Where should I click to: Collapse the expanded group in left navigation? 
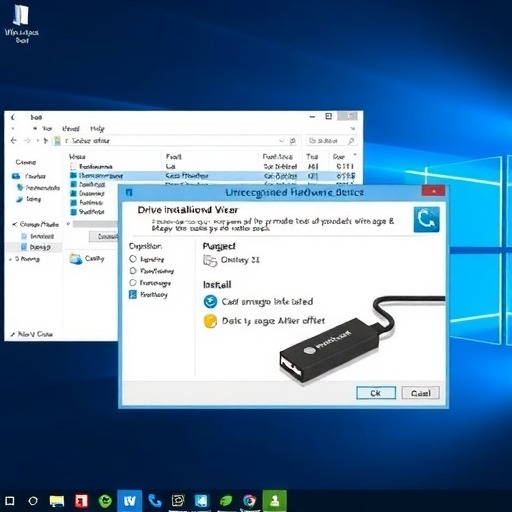point(14,224)
